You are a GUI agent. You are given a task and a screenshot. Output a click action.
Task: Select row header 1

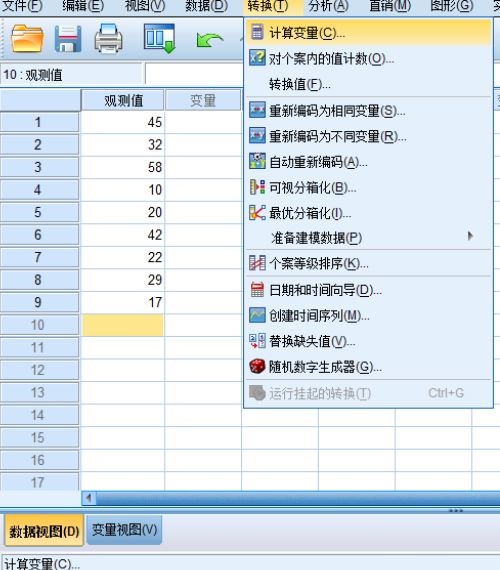coord(39,122)
